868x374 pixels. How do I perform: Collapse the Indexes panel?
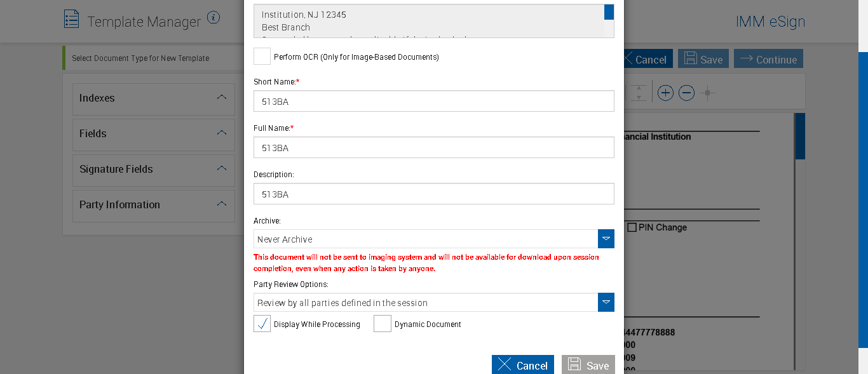click(x=222, y=98)
